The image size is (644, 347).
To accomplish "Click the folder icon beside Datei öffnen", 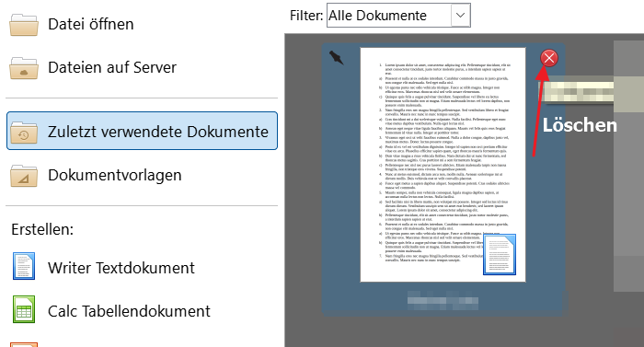I will click(24, 25).
